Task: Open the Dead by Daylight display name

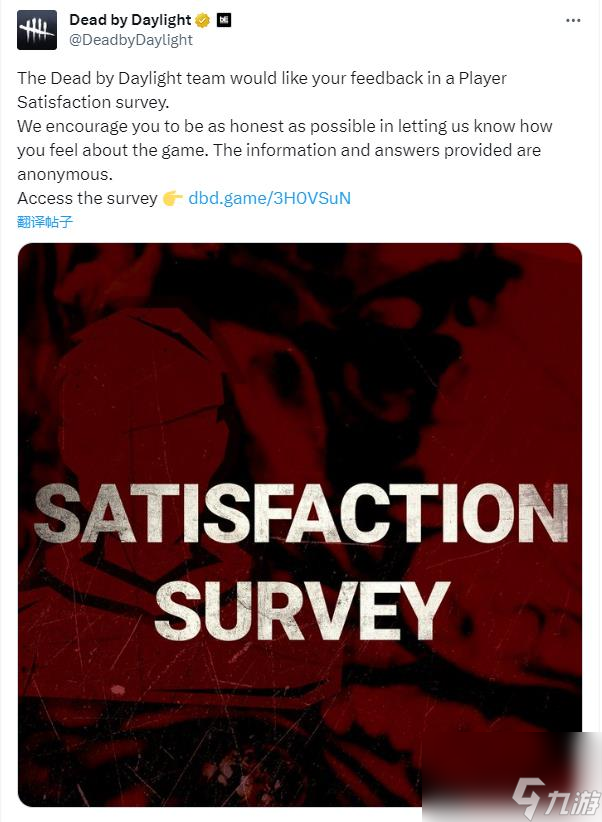Action: tap(130, 20)
